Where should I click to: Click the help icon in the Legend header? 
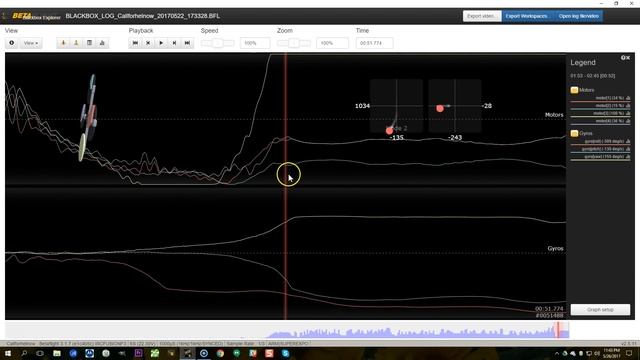(623, 58)
